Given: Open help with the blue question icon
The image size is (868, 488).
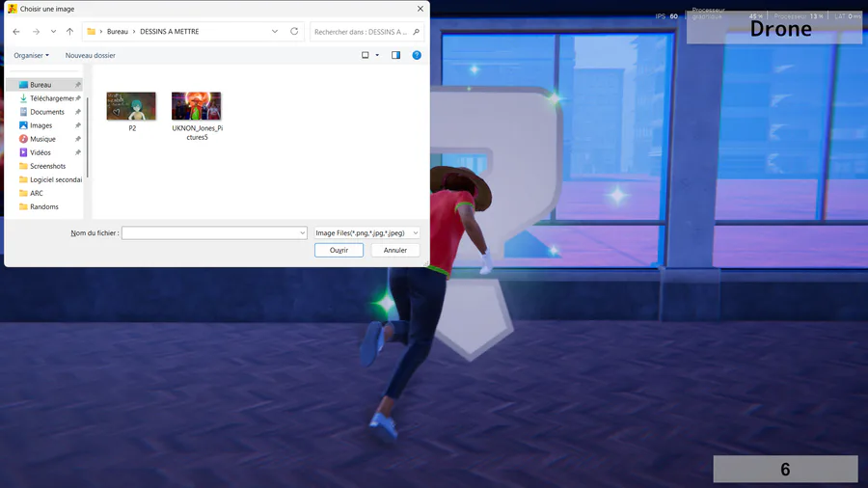Looking at the screenshot, I should click(417, 55).
